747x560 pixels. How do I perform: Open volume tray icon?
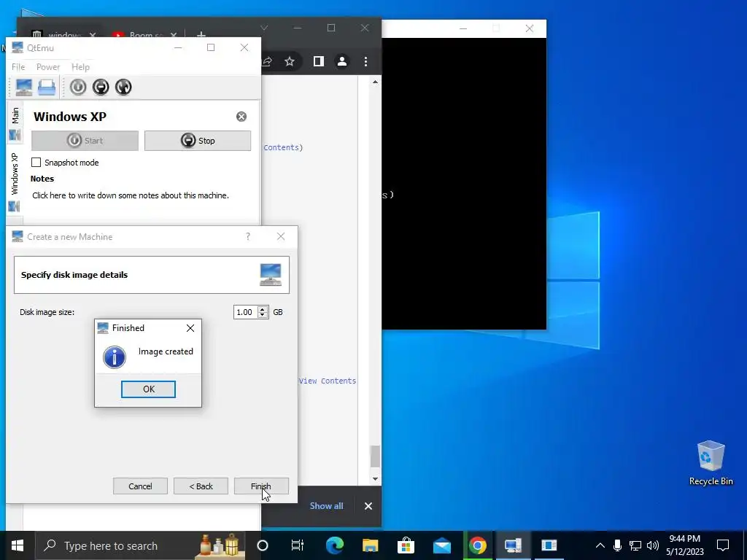click(x=653, y=545)
